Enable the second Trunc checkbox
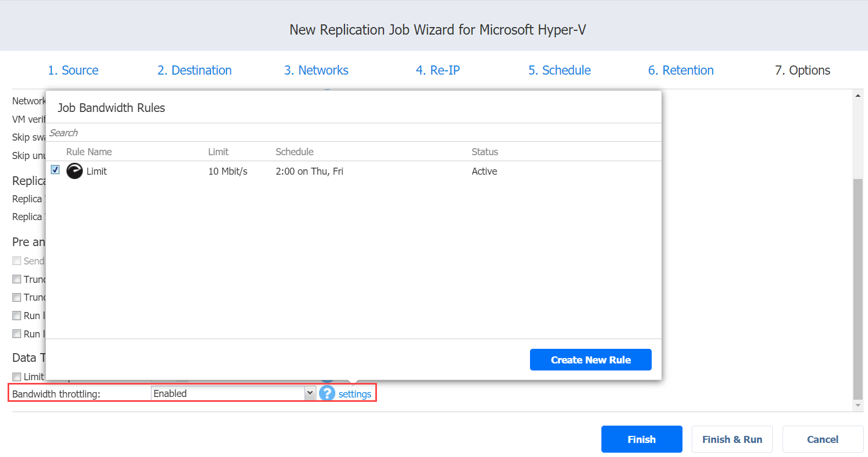868x457 pixels. tap(17, 297)
